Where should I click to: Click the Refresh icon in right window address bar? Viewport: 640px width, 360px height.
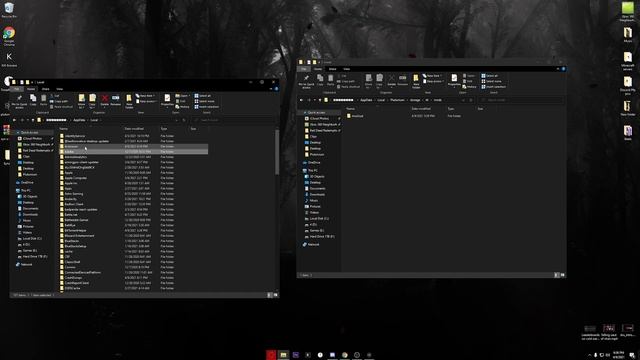click(x=471, y=100)
